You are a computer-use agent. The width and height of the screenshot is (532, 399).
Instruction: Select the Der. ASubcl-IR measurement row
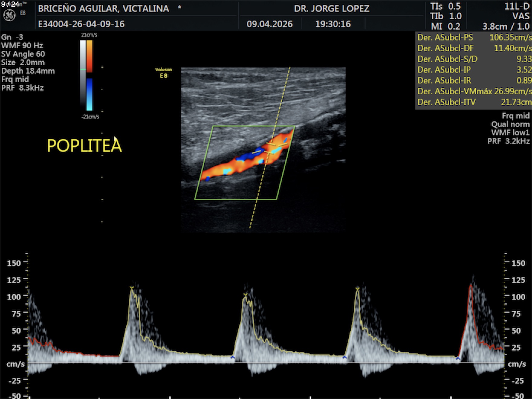(x=474, y=80)
